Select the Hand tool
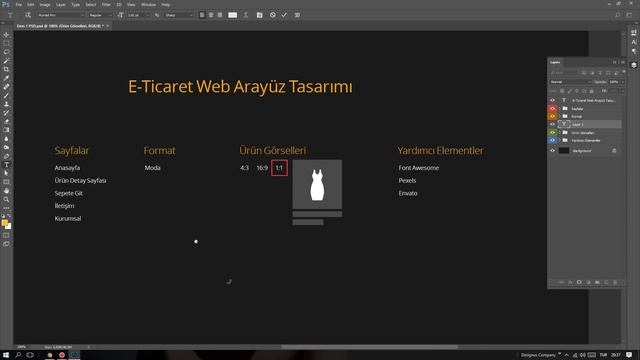 pyautogui.click(x=6, y=191)
